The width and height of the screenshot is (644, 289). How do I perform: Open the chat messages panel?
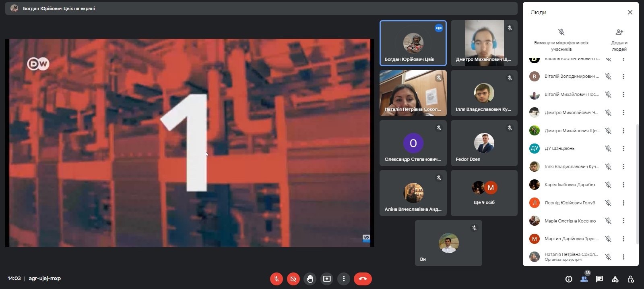(599, 279)
